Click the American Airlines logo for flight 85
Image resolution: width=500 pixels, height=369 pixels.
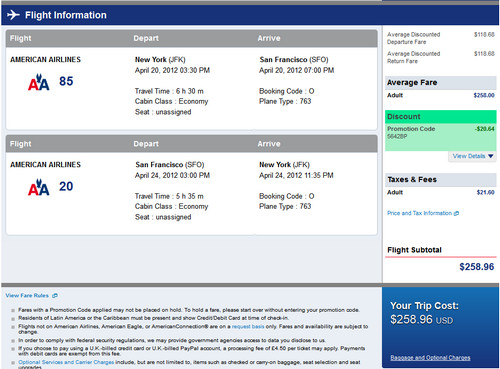pyautogui.click(x=39, y=82)
